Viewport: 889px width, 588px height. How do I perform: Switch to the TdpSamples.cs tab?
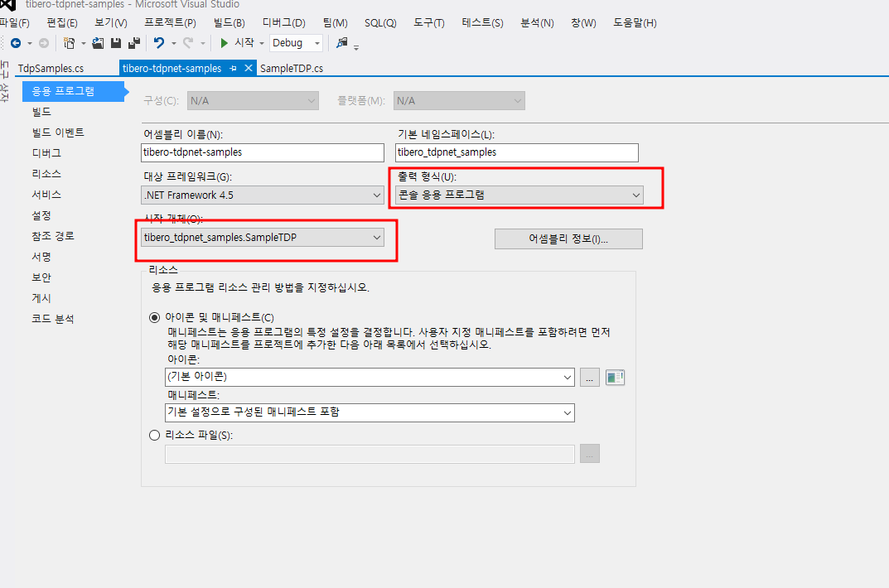click(51, 69)
